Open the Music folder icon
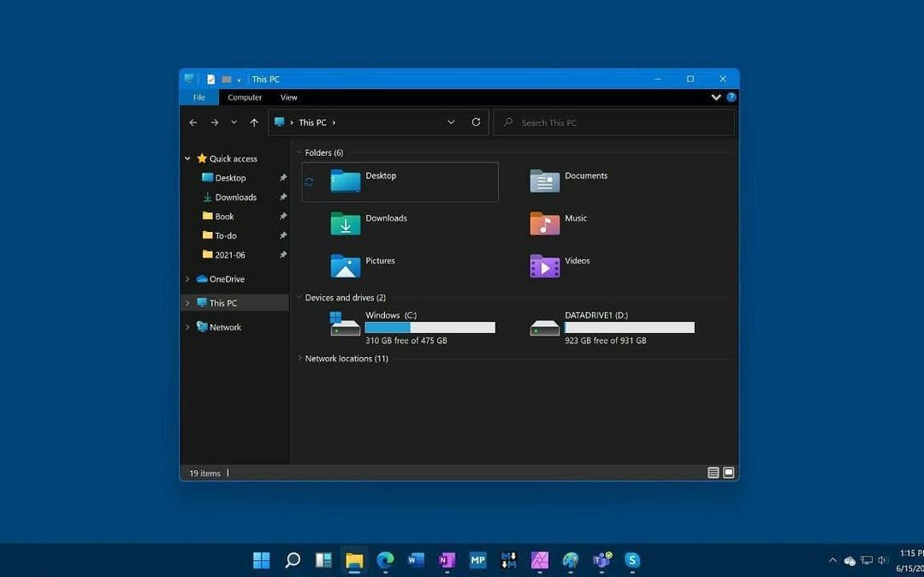 pos(544,223)
